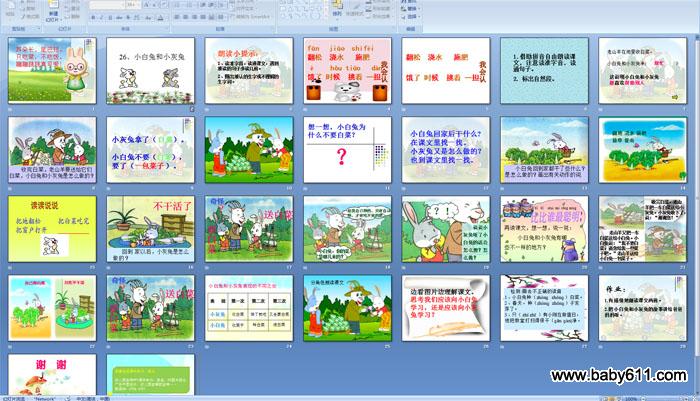Select slide 29 with 谢谢 text

click(x=52, y=375)
